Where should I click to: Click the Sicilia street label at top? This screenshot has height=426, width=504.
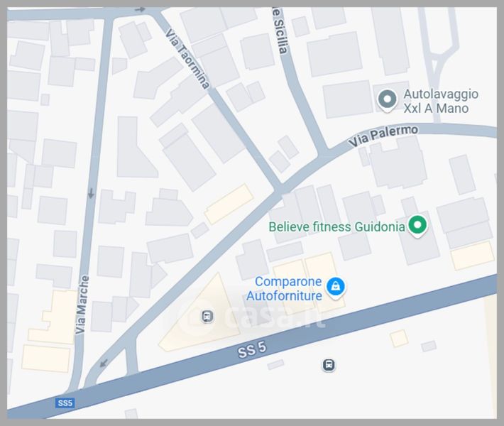point(279,31)
